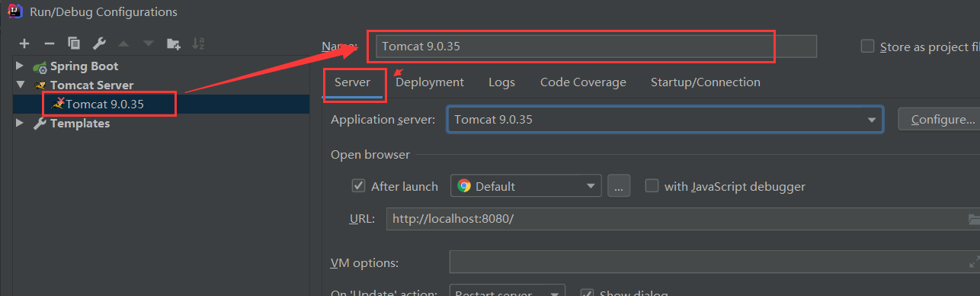The width and height of the screenshot is (980, 296).
Task: Open the edit templates wrench icon
Action: (x=99, y=43)
